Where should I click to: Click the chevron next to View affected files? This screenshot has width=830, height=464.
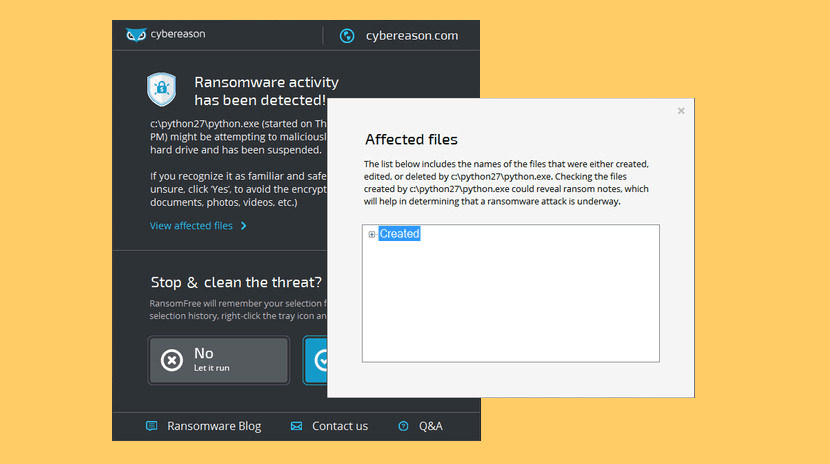pos(243,225)
